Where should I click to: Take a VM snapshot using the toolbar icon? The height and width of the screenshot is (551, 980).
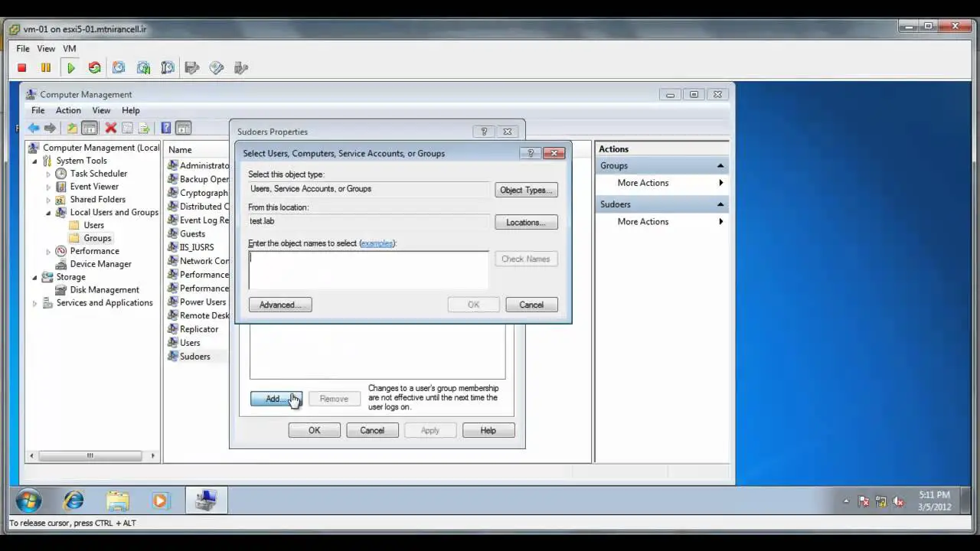[119, 68]
